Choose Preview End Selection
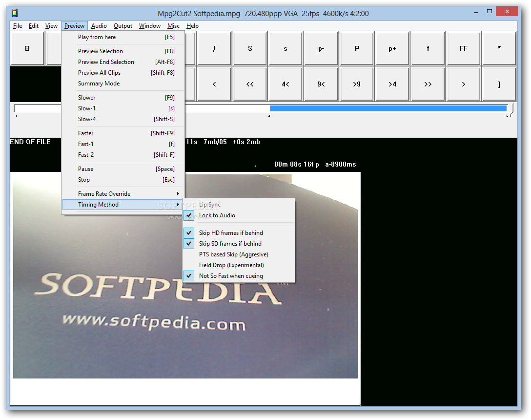 123,62
